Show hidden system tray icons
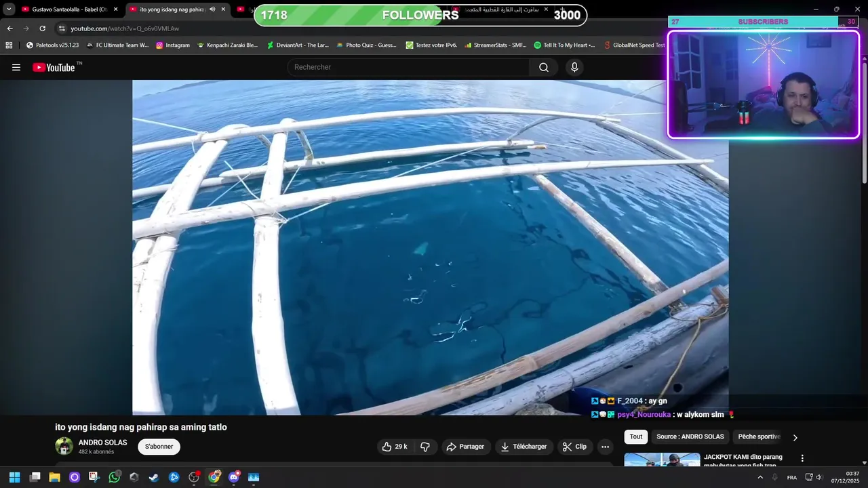 pyautogui.click(x=760, y=477)
